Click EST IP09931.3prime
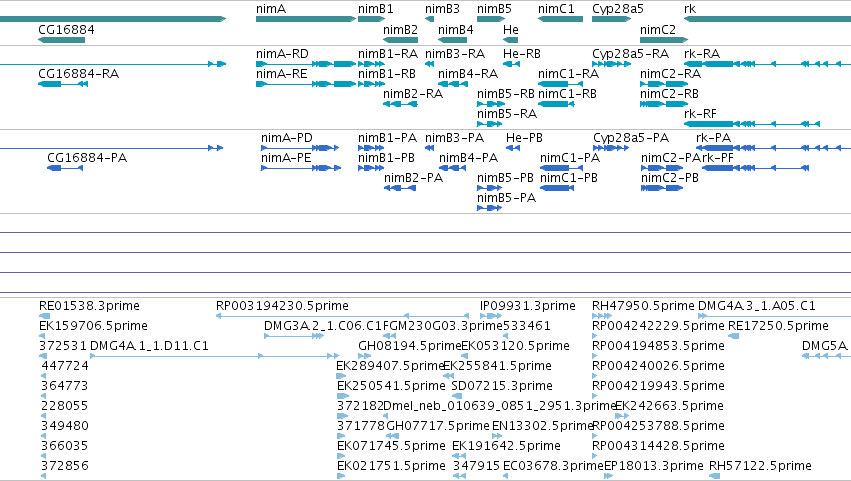Screen dimensions: 851x481 491,316
